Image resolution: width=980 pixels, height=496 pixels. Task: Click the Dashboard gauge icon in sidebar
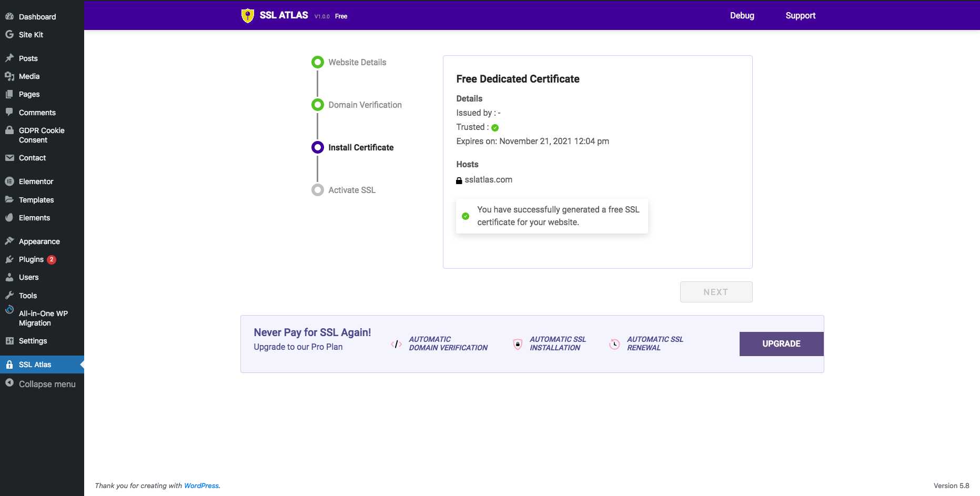click(x=9, y=16)
